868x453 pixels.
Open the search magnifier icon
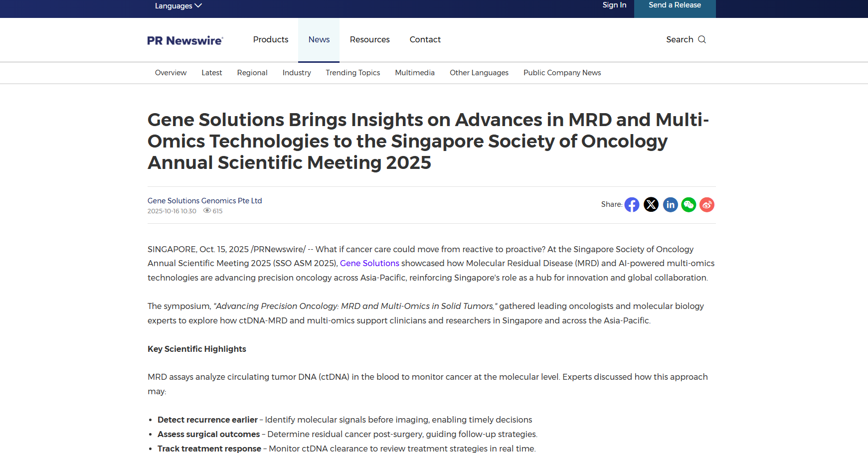click(x=702, y=39)
